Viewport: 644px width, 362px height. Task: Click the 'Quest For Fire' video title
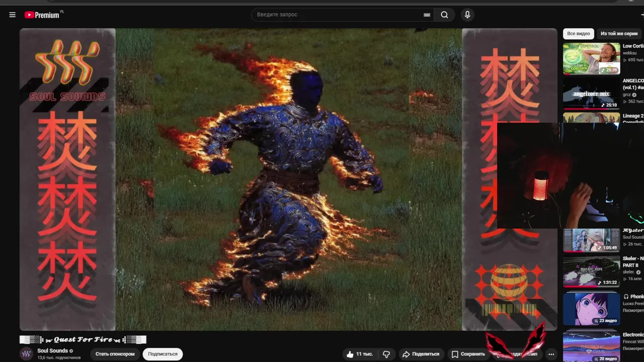pyautogui.click(x=83, y=339)
